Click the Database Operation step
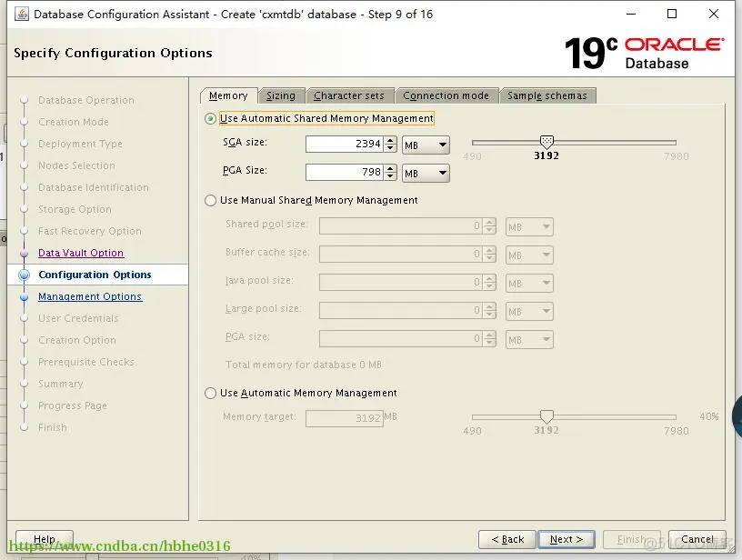Viewport: 742px width, 560px height. click(x=86, y=100)
